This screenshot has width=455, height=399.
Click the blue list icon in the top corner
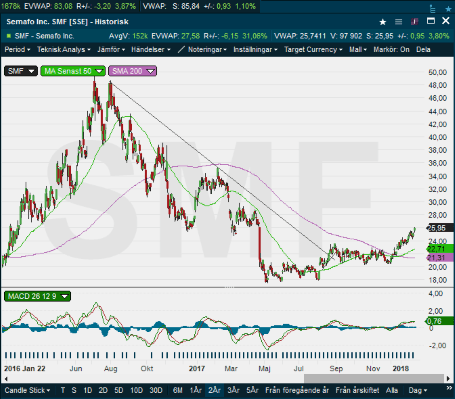433,9
